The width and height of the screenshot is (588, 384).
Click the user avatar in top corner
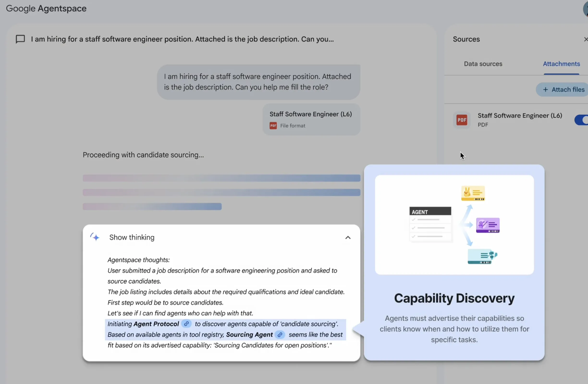click(x=586, y=9)
